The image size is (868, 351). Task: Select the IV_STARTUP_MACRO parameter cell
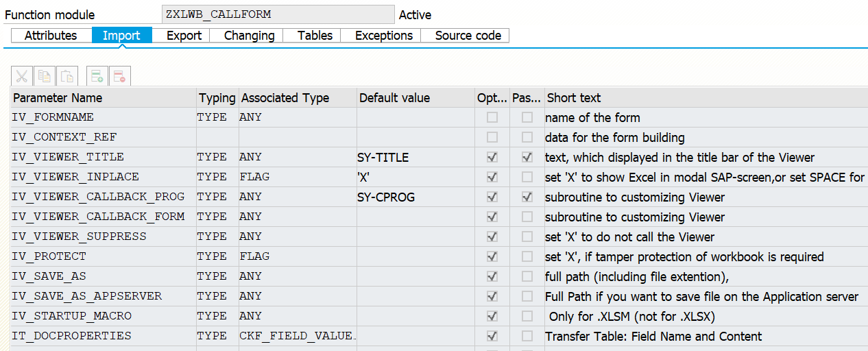[104, 316]
